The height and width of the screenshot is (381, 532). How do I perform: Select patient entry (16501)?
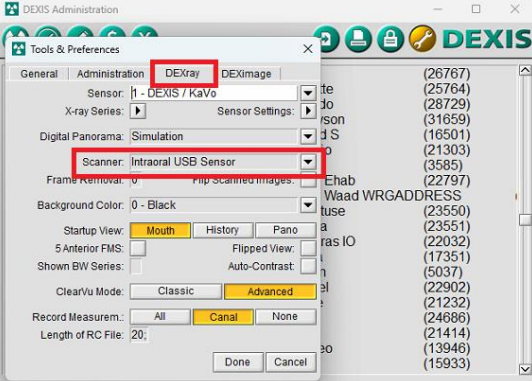(x=446, y=135)
